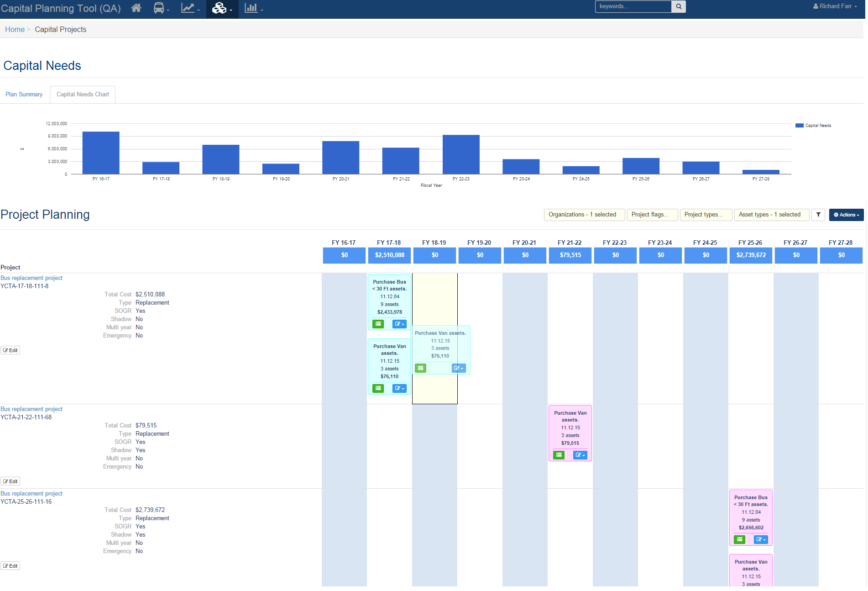Open the bar chart reports icon in navbar
The image size is (868, 591).
point(251,8)
